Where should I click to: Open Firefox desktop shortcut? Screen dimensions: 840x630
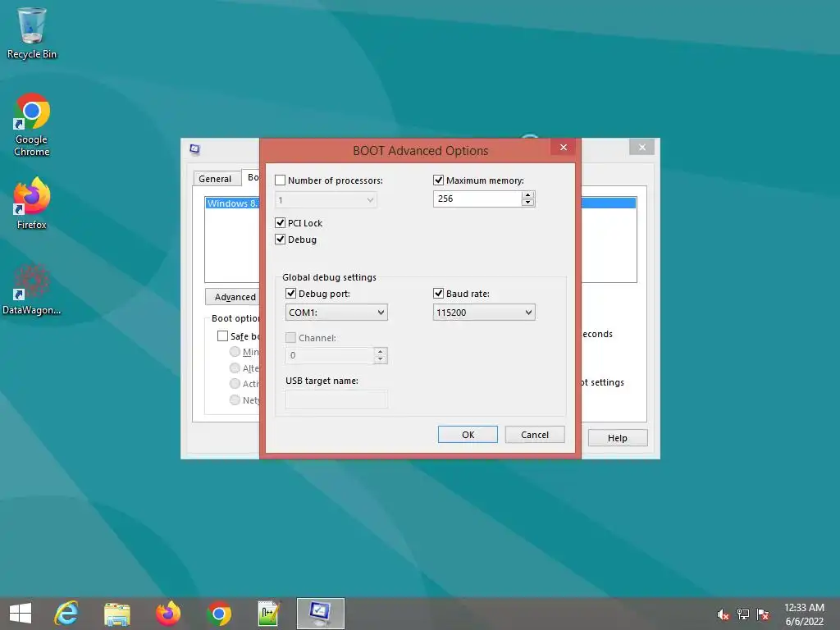pos(32,203)
